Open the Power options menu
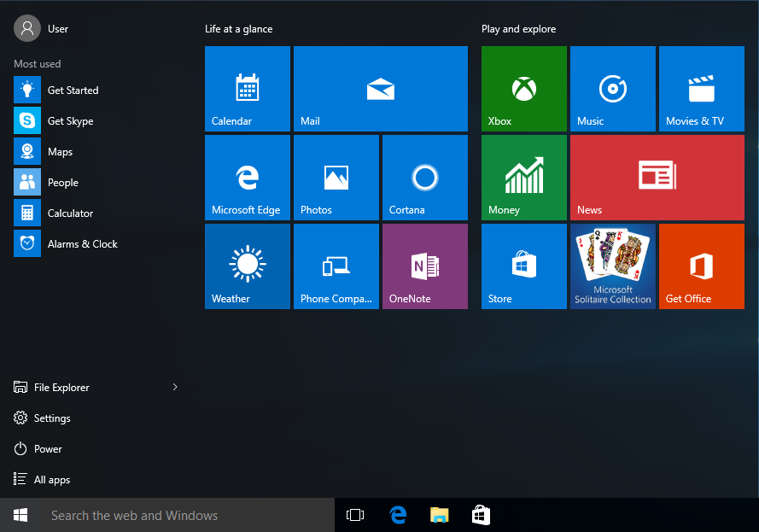The height and width of the screenshot is (532, 759). [48, 449]
